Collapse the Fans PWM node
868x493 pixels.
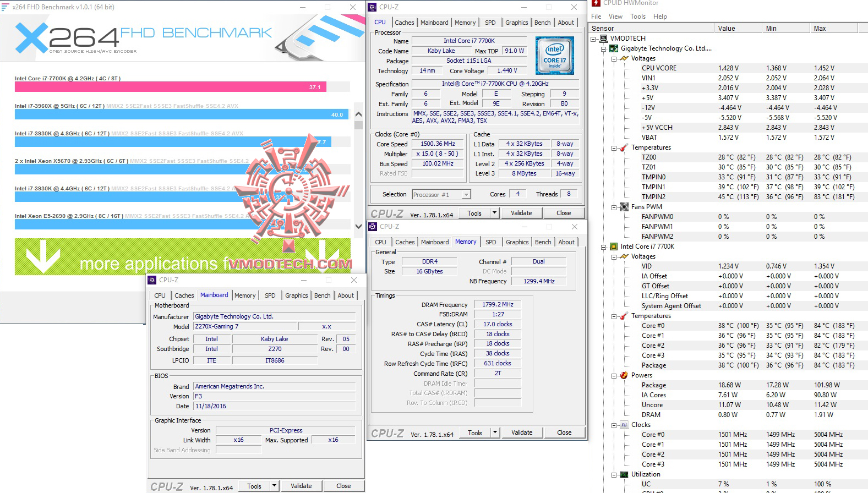tap(614, 207)
